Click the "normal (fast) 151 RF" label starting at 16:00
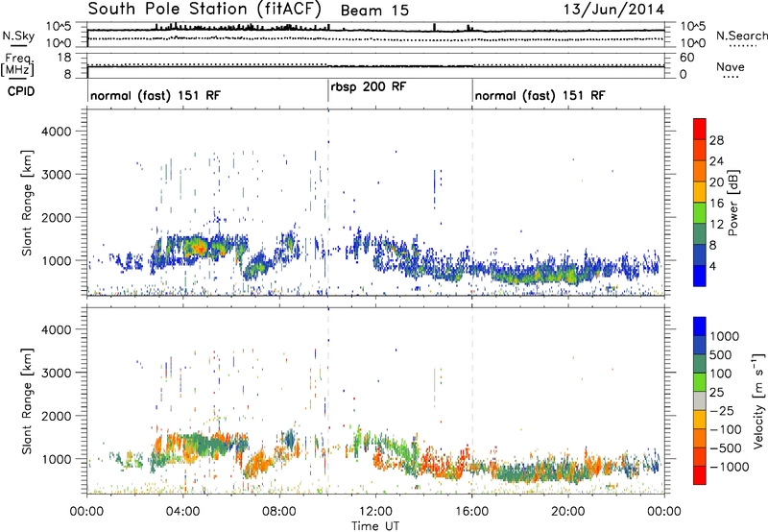Viewport: 768px width, 532px height. (540, 95)
